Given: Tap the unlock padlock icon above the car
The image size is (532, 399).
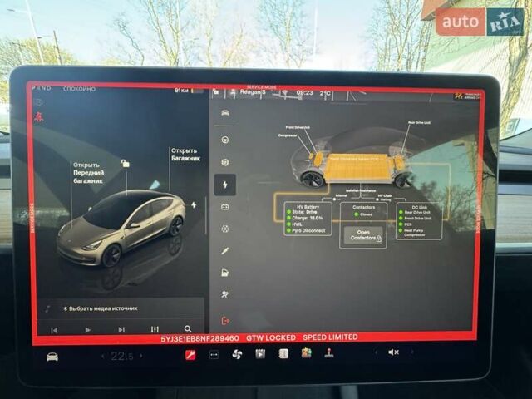Looking at the screenshot, I should click(x=126, y=164).
